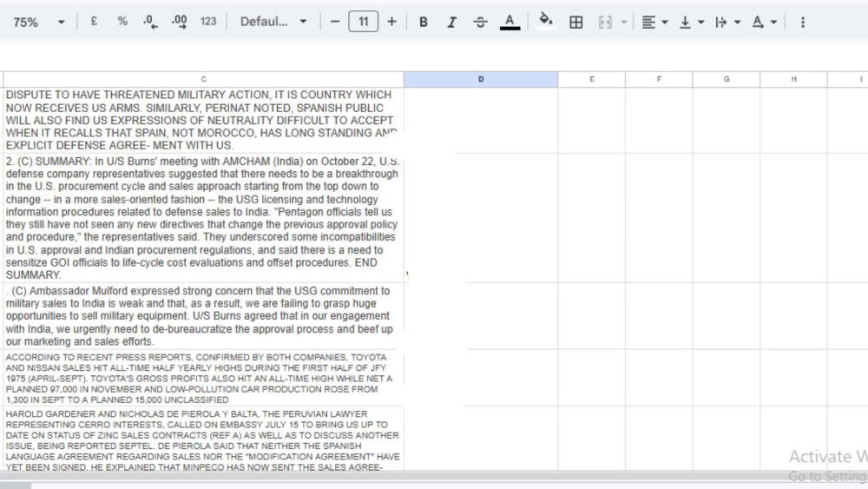The height and width of the screenshot is (489, 868).
Task: Open the 75% zoom dropdown
Action: (x=38, y=23)
